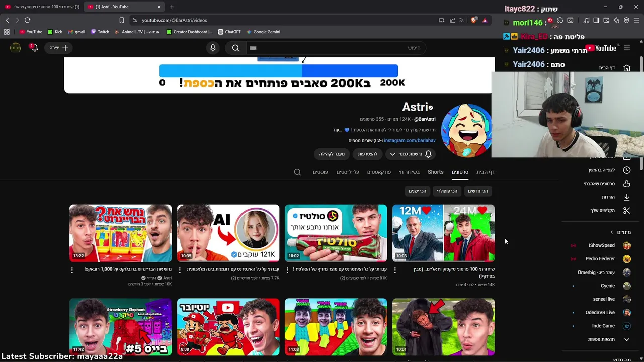
Task: Click the Brave Rewards triangle icon
Action: [x=485, y=20]
